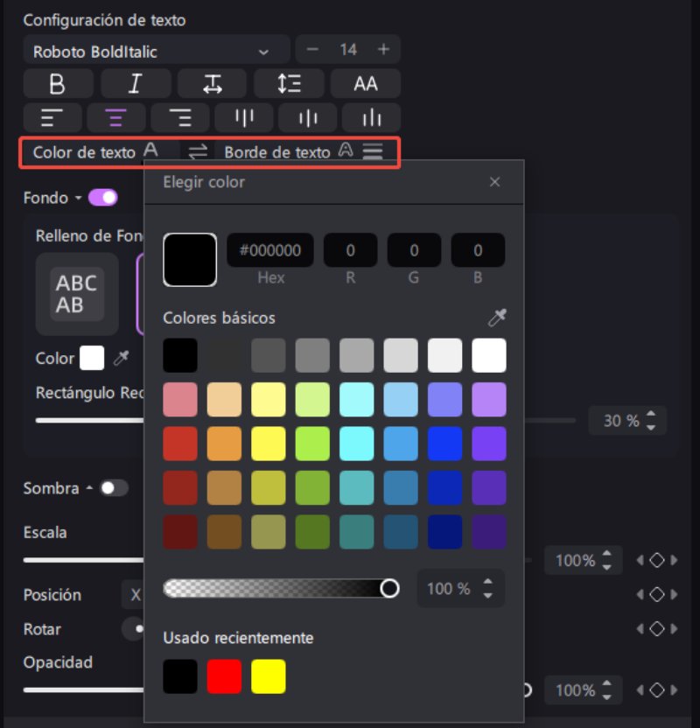Toggle italic text formatting
700x728 pixels.
135,83
